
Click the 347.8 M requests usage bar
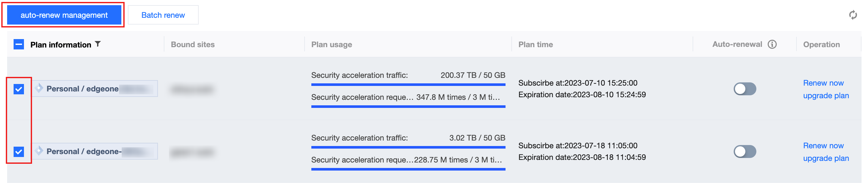[408, 107]
